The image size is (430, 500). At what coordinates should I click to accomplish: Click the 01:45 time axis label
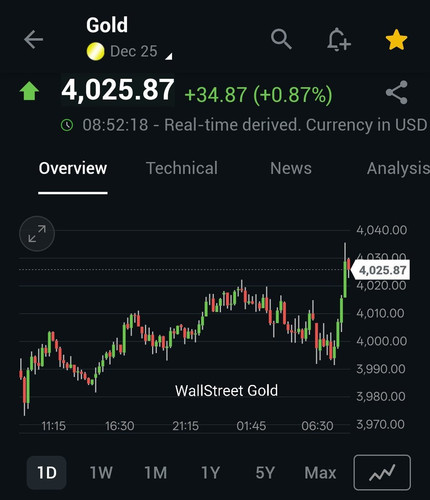(251, 426)
